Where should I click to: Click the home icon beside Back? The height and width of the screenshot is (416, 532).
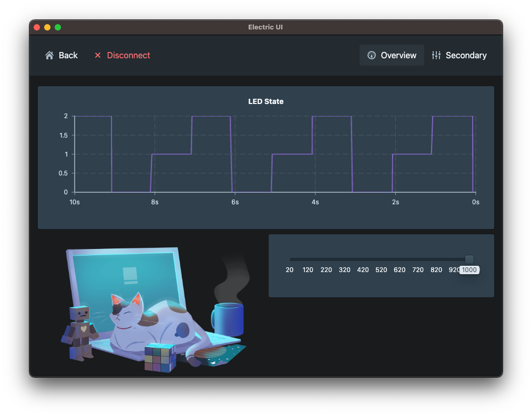pyautogui.click(x=49, y=55)
